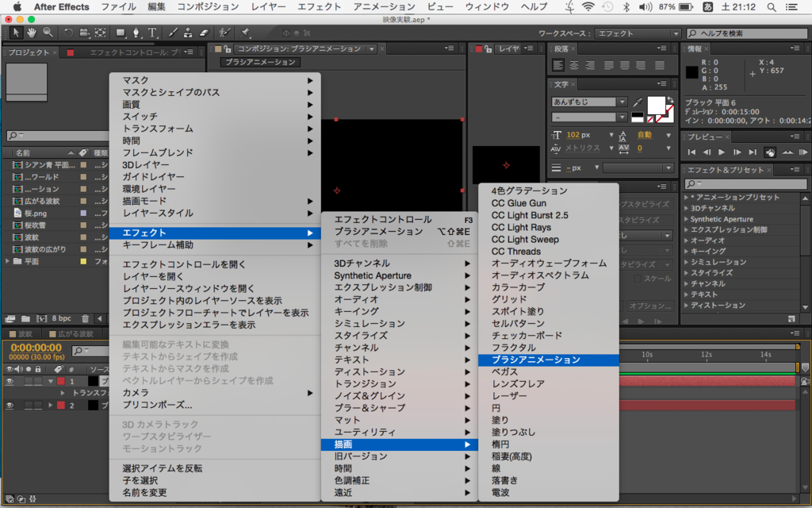Expand the 3Dチャンネル preset category
This screenshot has width=812, height=508.
(686, 209)
